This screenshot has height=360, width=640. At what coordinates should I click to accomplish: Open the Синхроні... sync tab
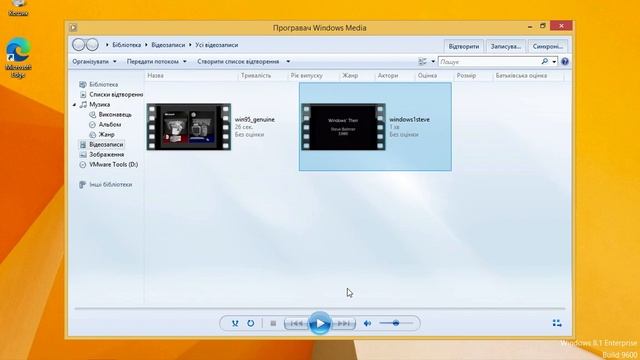point(547,47)
